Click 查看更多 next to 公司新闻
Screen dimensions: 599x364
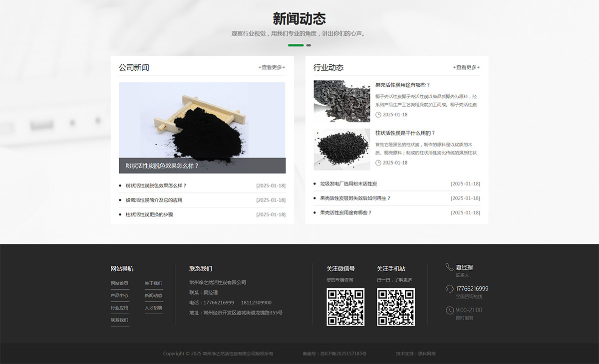272,67
